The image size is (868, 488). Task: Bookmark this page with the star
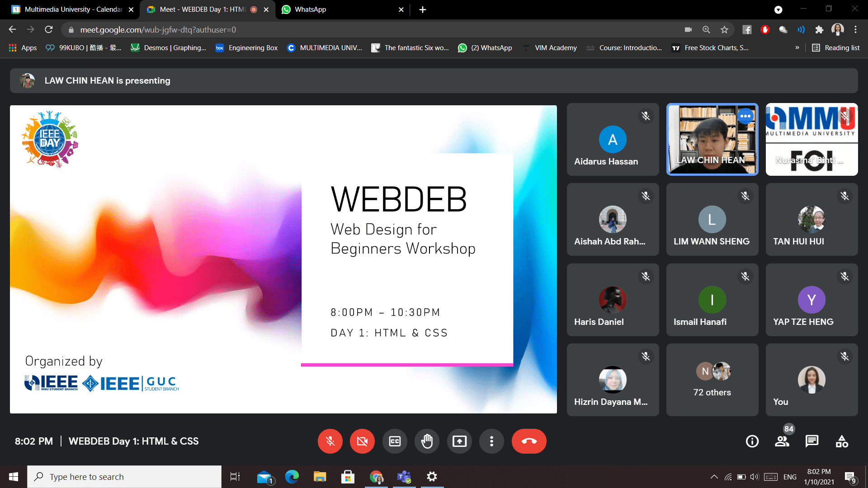(x=724, y=29)
